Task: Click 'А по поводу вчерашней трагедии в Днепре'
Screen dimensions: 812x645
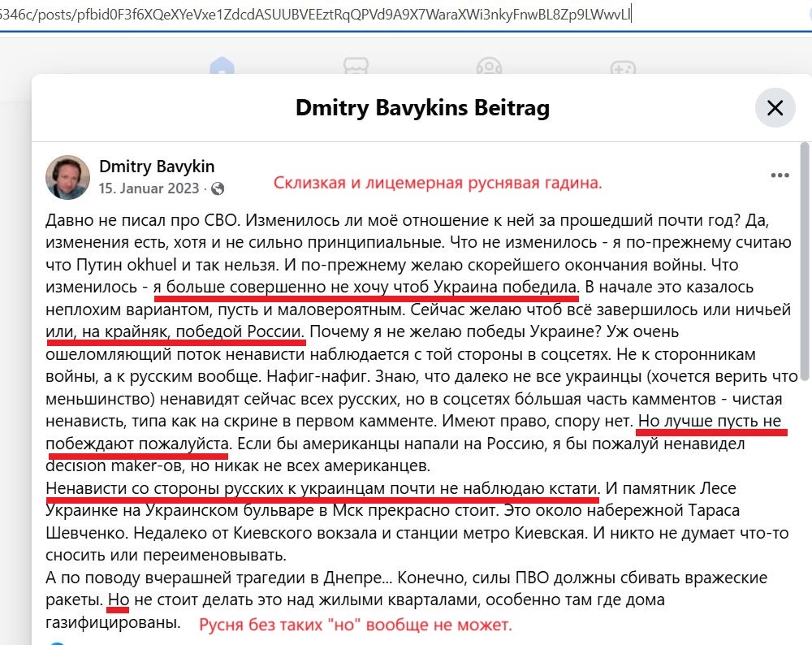Action: (214, 578)
